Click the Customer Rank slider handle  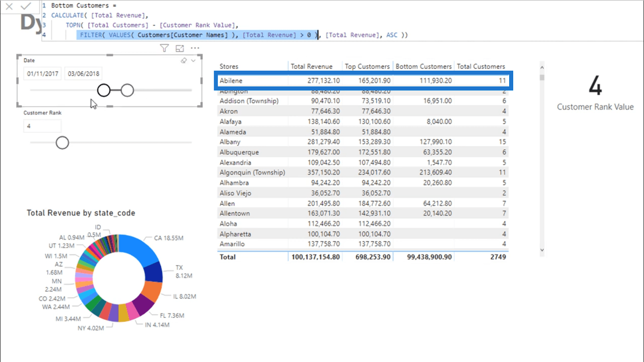pos(62,142)
